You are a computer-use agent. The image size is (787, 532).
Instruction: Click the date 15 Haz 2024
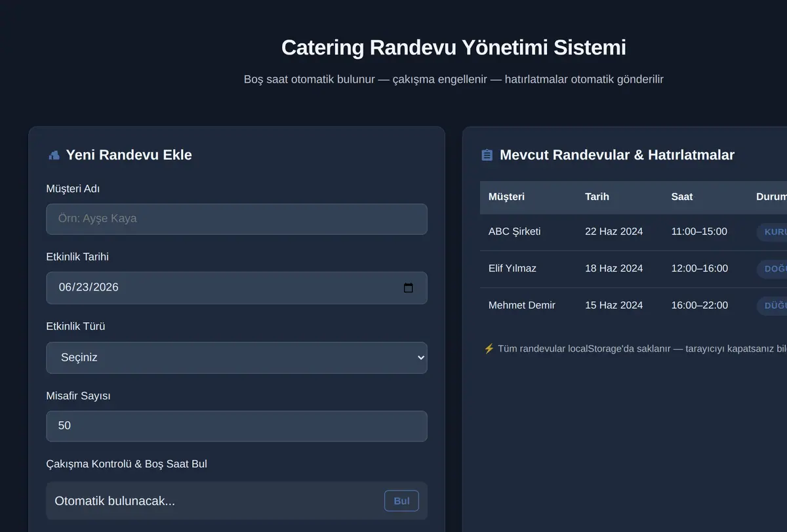(614, 305)
